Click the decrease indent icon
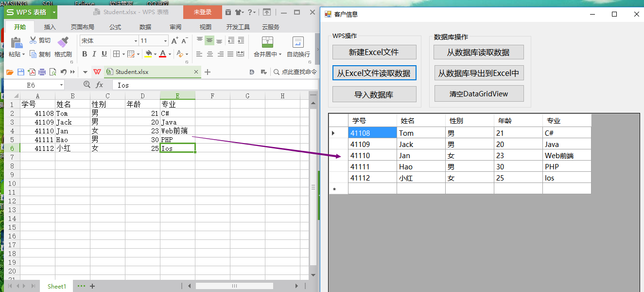644x292 pixels. [x=231, y=41]
